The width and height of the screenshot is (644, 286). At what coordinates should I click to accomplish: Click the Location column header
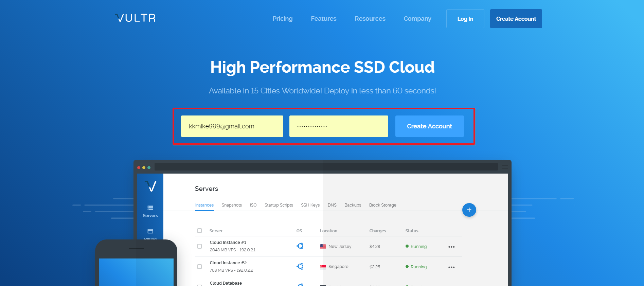328,231
